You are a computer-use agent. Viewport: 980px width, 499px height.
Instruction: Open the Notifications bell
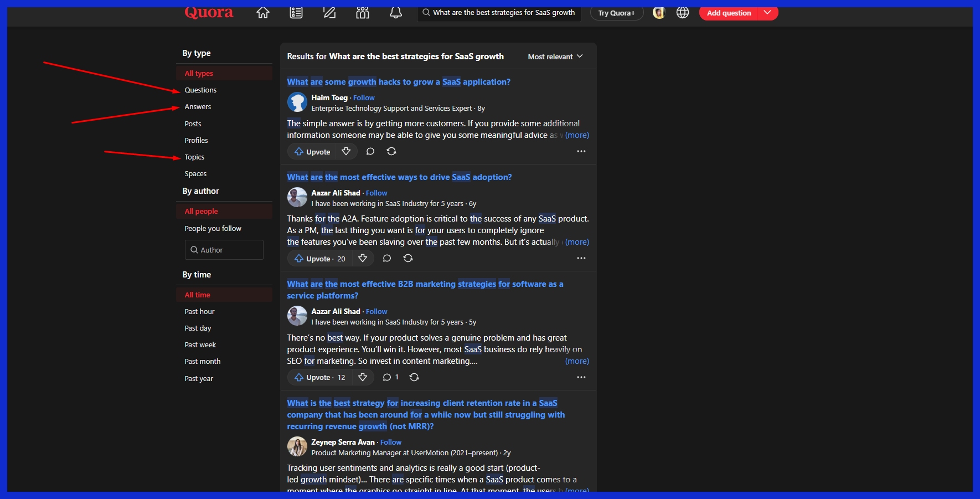click(x=396, y=13)
